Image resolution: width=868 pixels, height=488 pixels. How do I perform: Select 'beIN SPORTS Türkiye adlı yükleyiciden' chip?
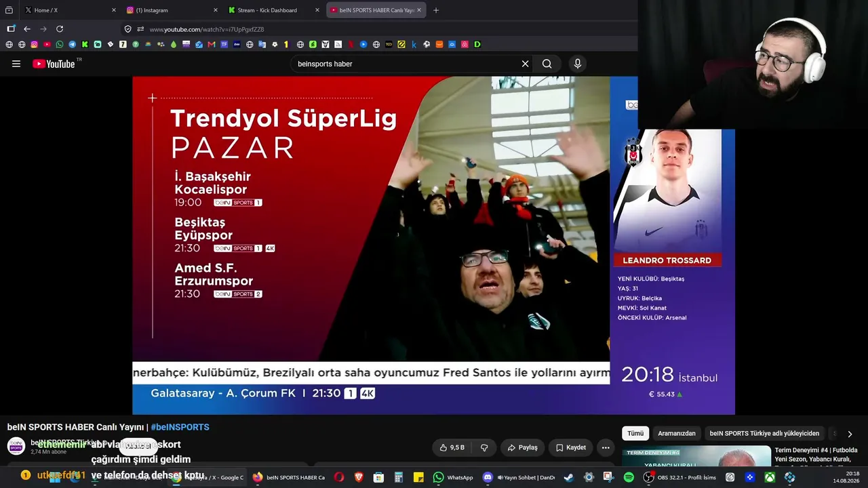click(x=764, y=433)
